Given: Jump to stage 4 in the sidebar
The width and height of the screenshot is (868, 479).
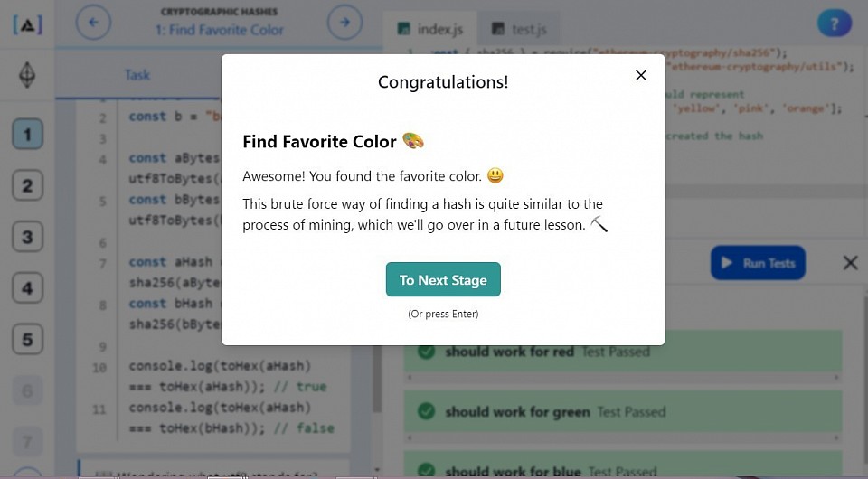Looking at the screenshot, I should point(27,287).
